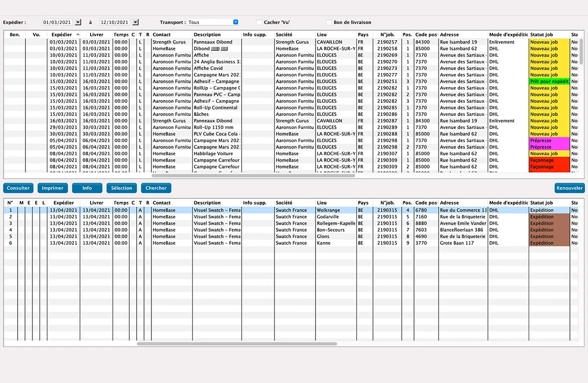The image size is (588, 383).
Task: Click the upper table's Bon. column header
Action: [x=15, y=35]
